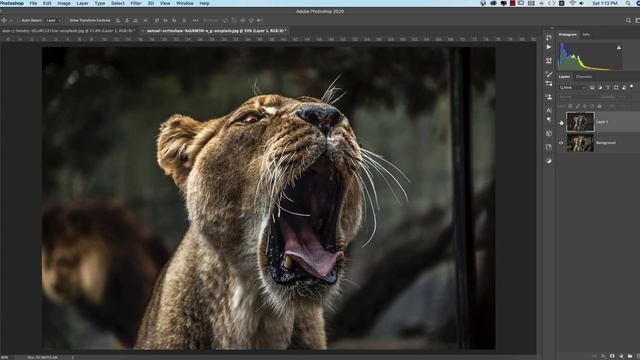This screenshot has height=360, width=640.
Task: Open the Actions panel play icon
Action: pos(549,47)
